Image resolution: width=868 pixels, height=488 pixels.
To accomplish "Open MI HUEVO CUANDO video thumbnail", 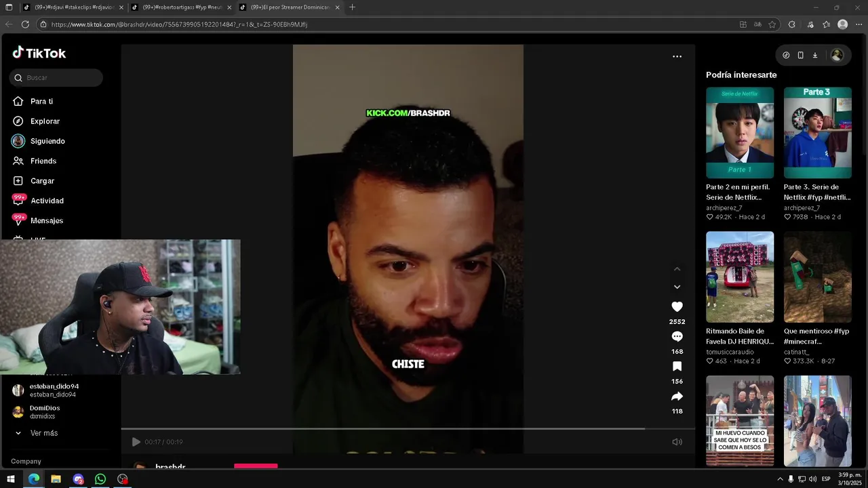I will pos(740,421).
